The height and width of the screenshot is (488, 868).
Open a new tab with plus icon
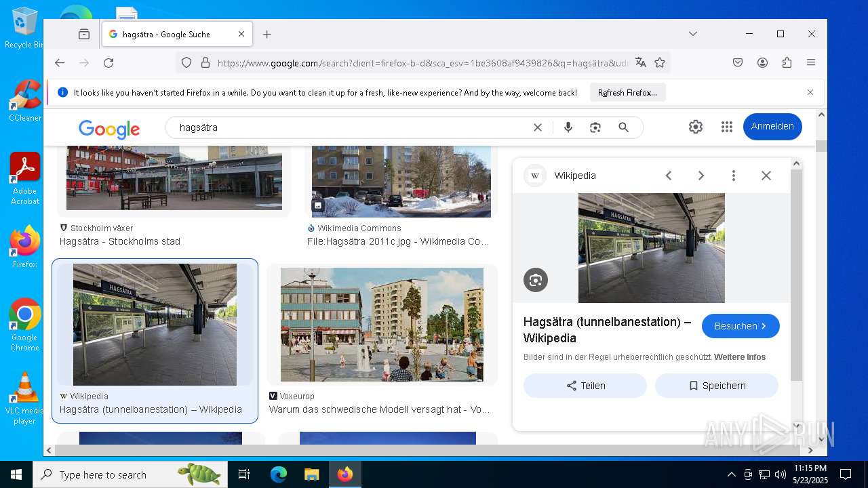[x=267, y=34]
